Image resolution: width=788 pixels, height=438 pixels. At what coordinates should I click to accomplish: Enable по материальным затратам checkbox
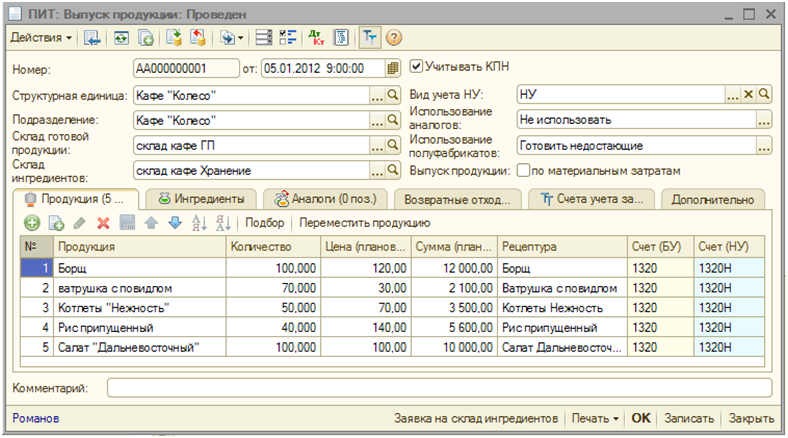pos(523,171)
